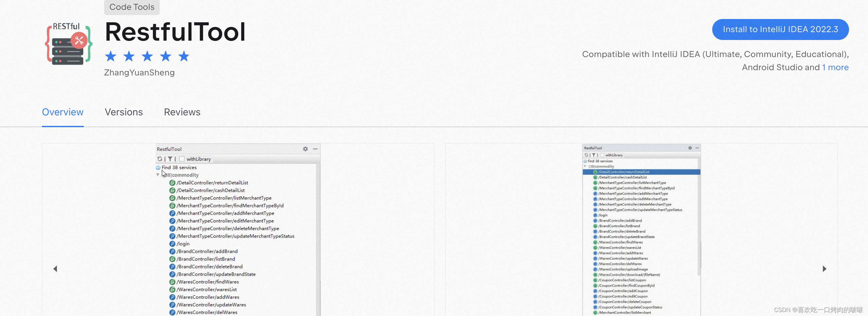Open the '1 more' compatible products link
This screenshot has width=868, height=316.
tap(835, 67)
